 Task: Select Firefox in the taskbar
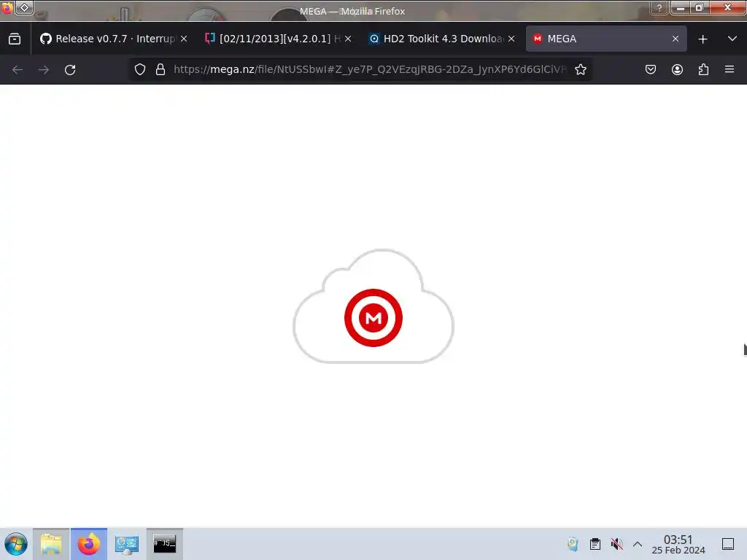point(89,544)
